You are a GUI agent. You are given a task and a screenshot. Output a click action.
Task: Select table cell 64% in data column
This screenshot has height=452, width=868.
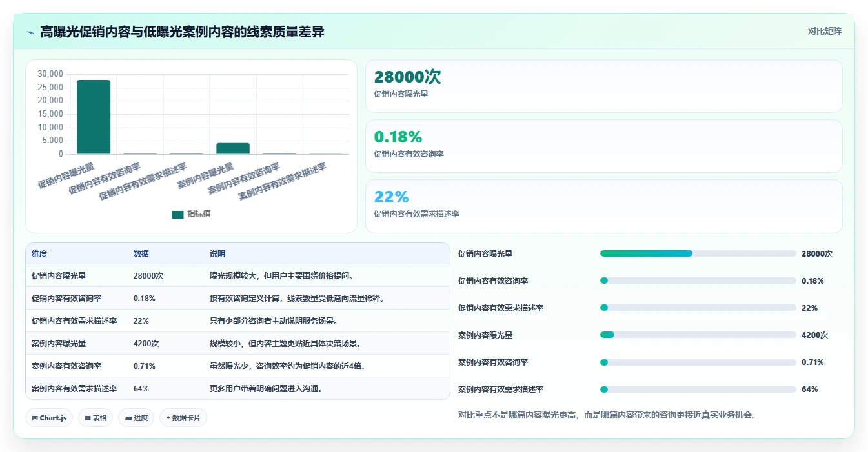click(x=141, y=388)
